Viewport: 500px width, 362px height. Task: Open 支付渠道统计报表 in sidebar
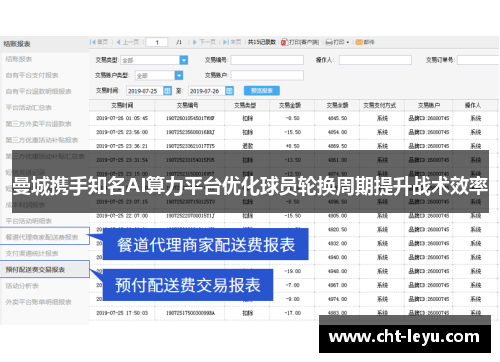[32, 253]
